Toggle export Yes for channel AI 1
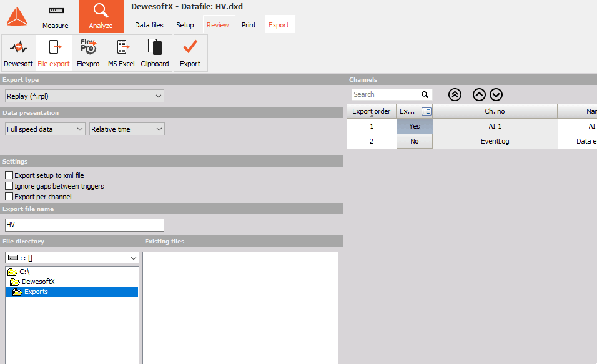Screen dimensions: 597x364 tap(415, 126)
